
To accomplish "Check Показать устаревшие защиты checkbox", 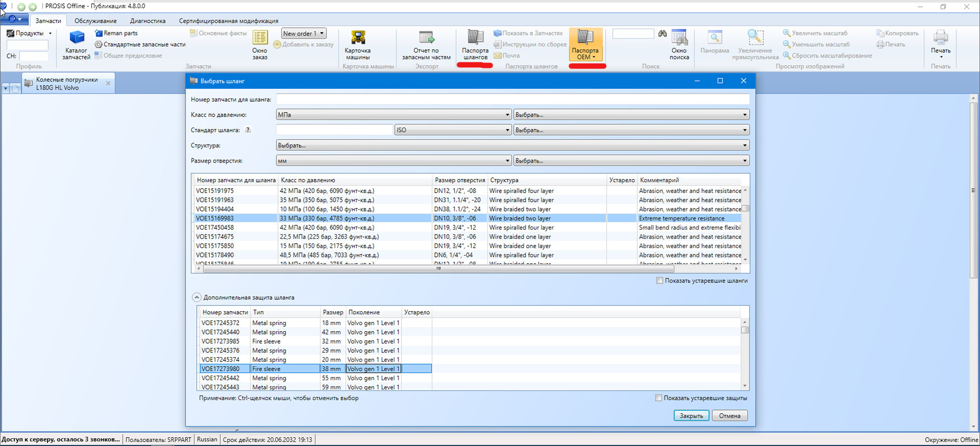I will tap(659, 398).
